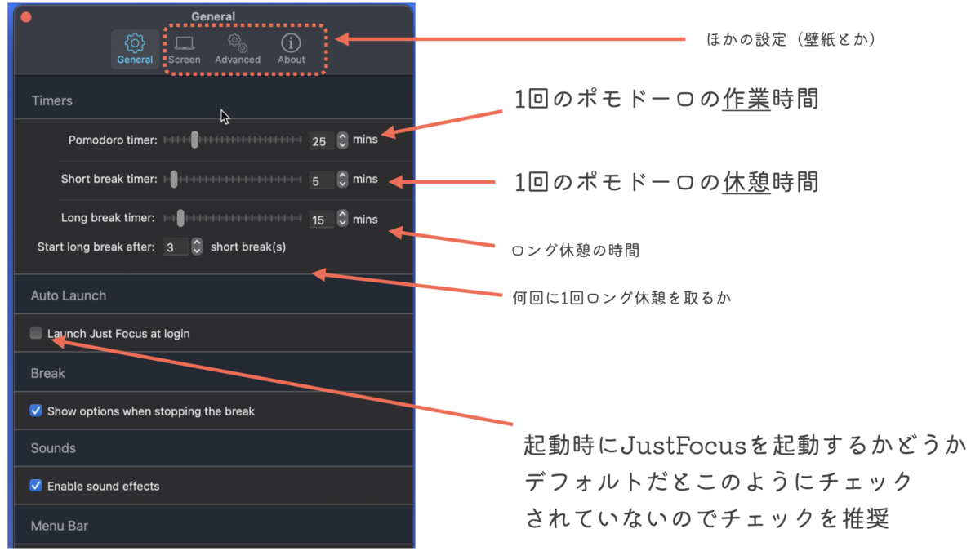
Task: Click the Start long break after stepper
Action: coord(197,246)
